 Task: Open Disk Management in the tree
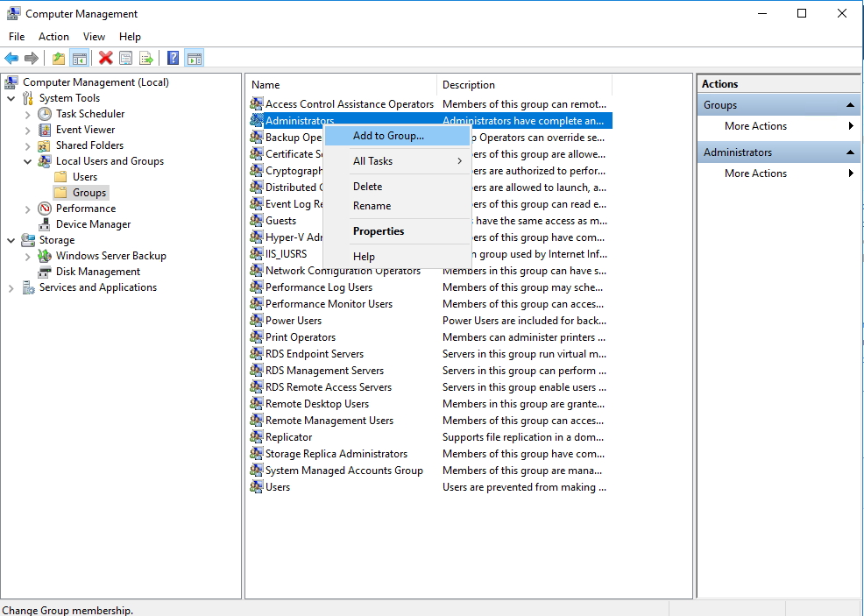(98, 272)
